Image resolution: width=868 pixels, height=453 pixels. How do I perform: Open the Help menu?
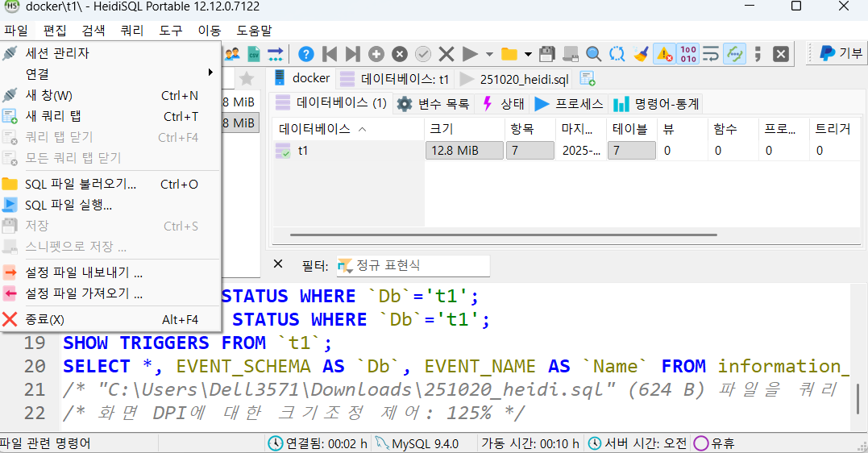[x=255, y=31]
